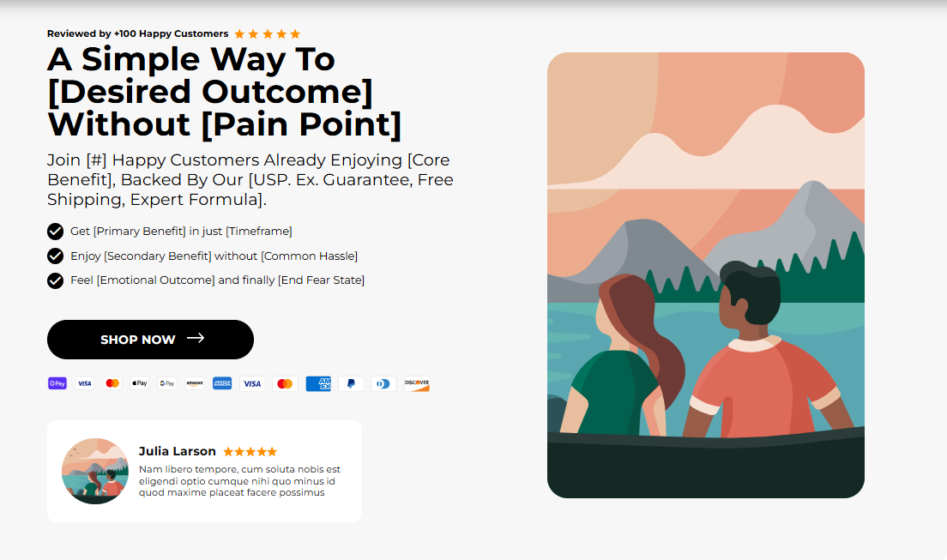Click the Diners Club payment icon
947x560 pixels.
pyautogui.click(x=383, y=383)
